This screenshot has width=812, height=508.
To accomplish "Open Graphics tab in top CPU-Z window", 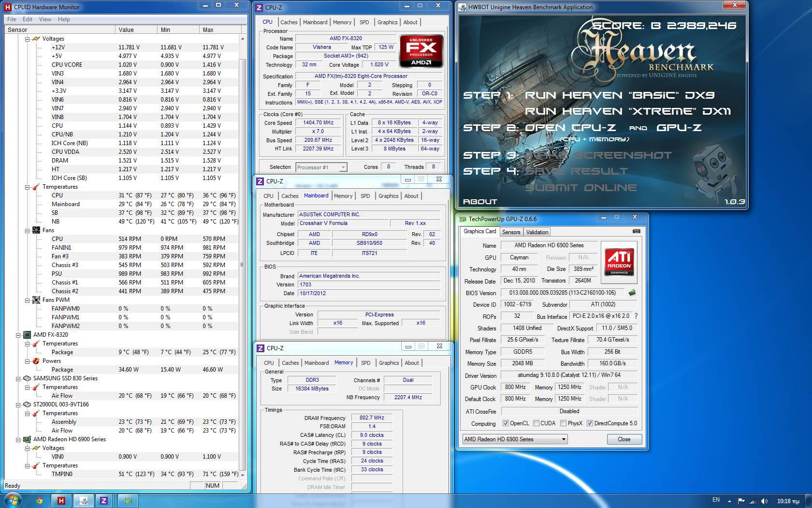I will (x=387, y=22).
